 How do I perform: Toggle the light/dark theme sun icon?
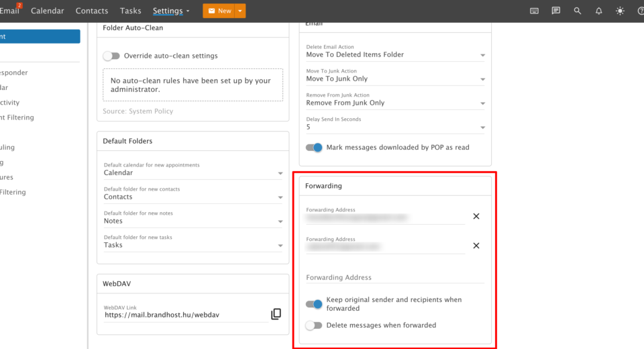tap(619, 11)
